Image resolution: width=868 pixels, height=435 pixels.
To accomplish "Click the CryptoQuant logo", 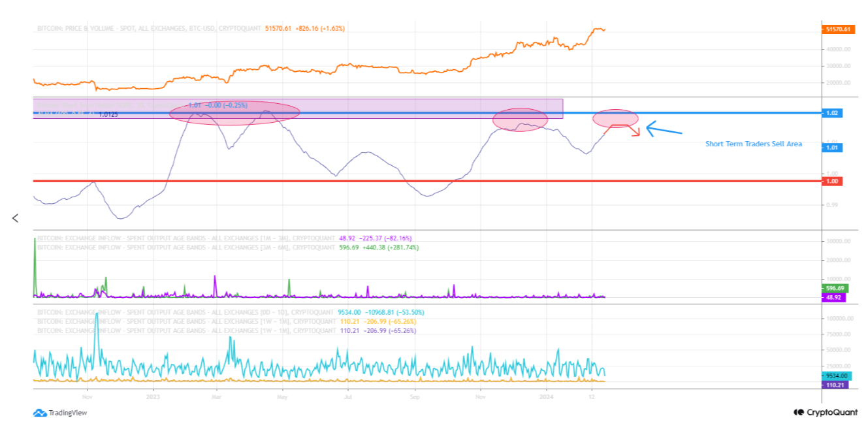I will tap(824, 413).
